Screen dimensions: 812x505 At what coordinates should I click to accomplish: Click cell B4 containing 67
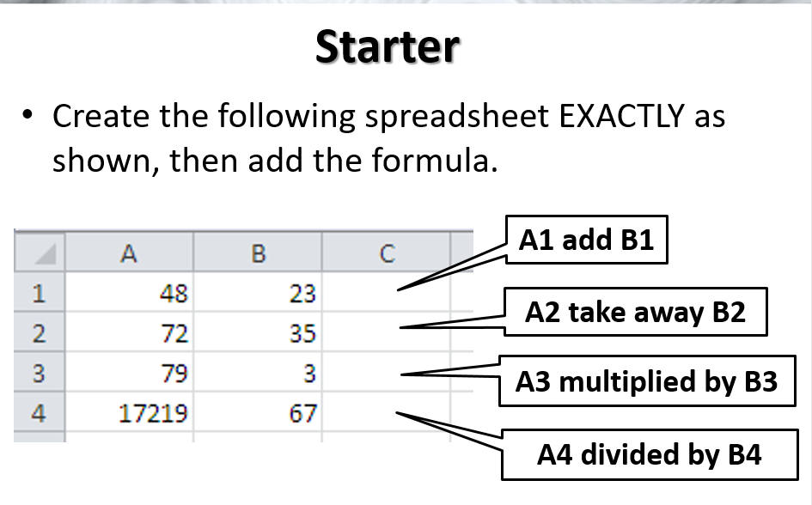pos(258,414)
